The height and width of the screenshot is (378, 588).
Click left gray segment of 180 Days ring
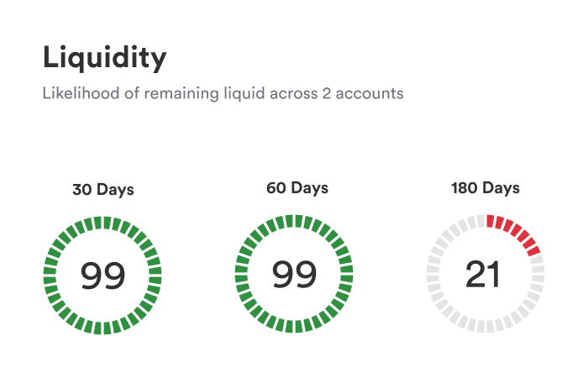[x=432, y=276]
